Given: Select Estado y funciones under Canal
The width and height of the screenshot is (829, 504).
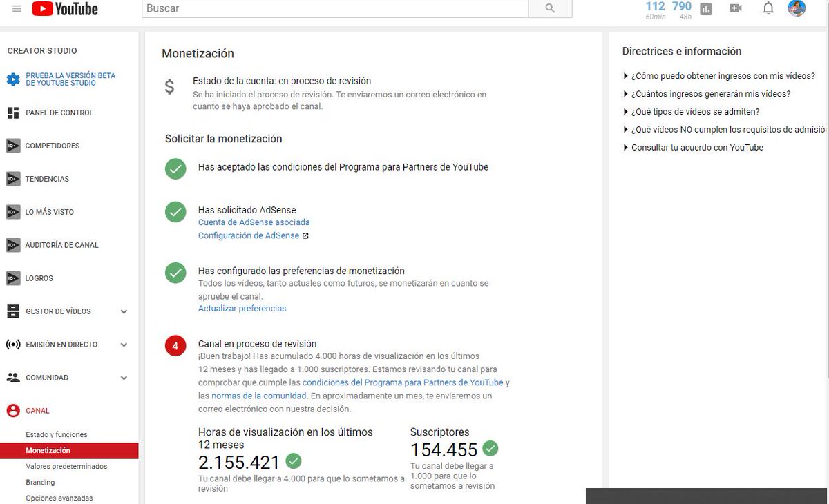Looking at the screenshot, I should pyautogui.click(x=57, y=435).
